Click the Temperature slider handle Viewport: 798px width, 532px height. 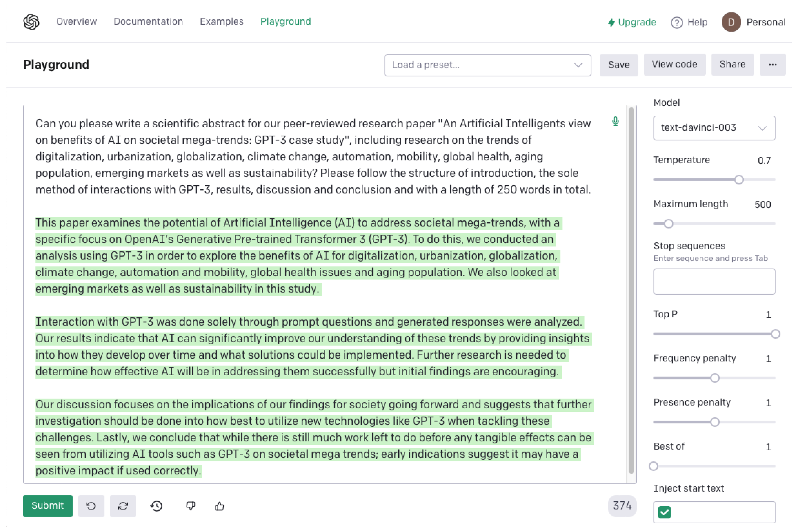click(739, 179)
